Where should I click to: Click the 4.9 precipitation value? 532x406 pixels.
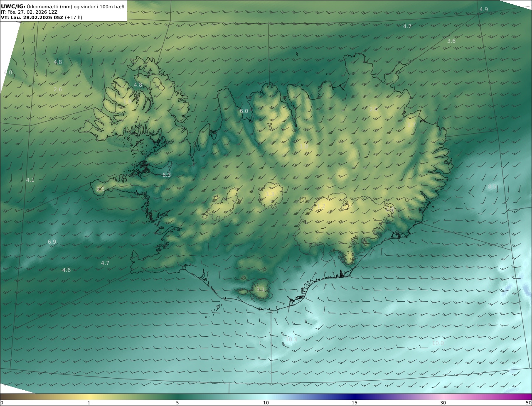point(484,10)
